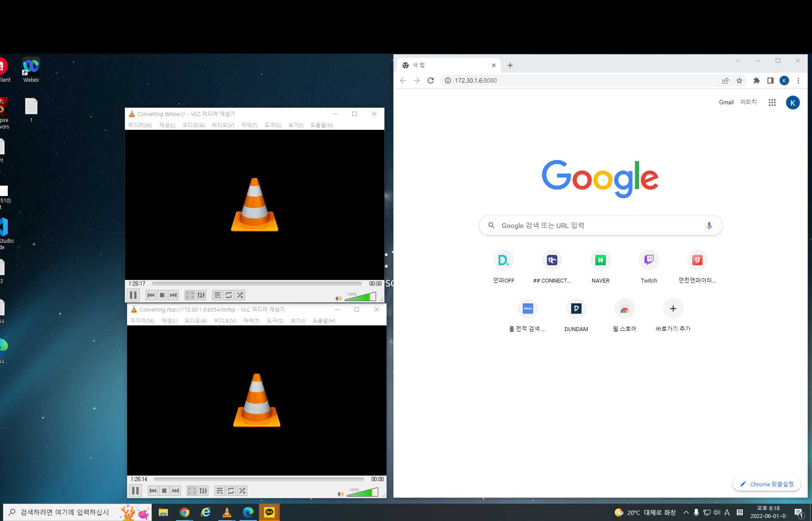Open the Twitch shortcut
Image resolution: width=812 pixels, height=521 pixels.
pos(649,267)
